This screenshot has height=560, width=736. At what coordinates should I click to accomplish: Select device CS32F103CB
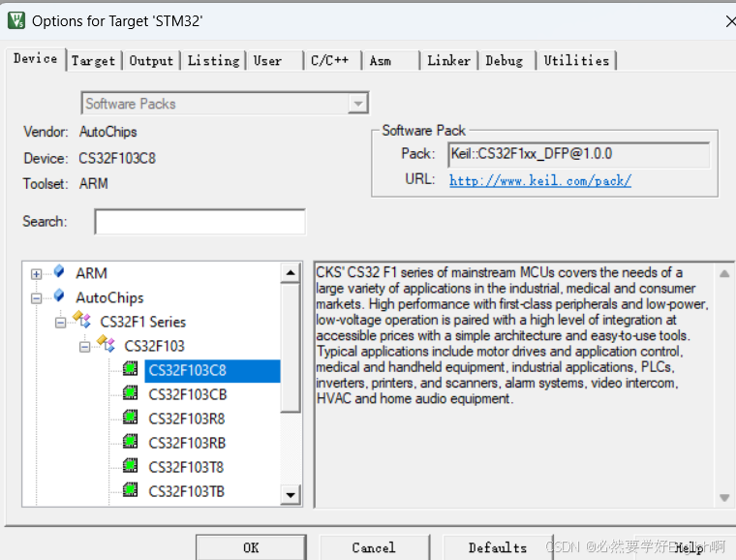188,394
